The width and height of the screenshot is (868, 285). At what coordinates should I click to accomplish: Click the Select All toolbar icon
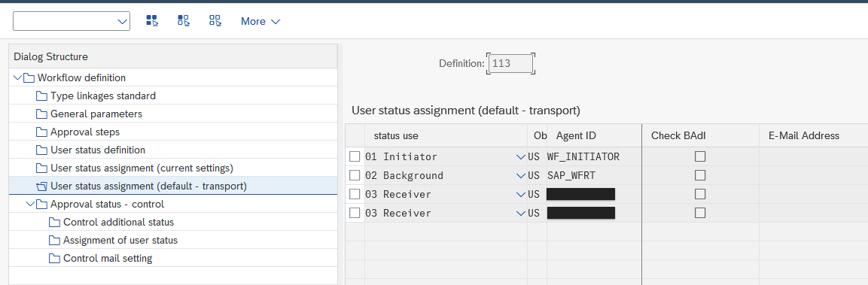point(151,21)
